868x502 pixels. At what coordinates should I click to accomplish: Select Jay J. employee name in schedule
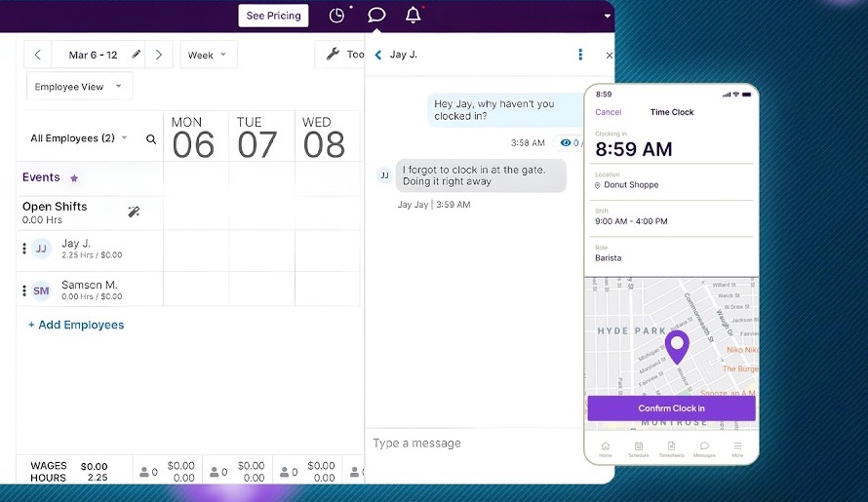76,243
